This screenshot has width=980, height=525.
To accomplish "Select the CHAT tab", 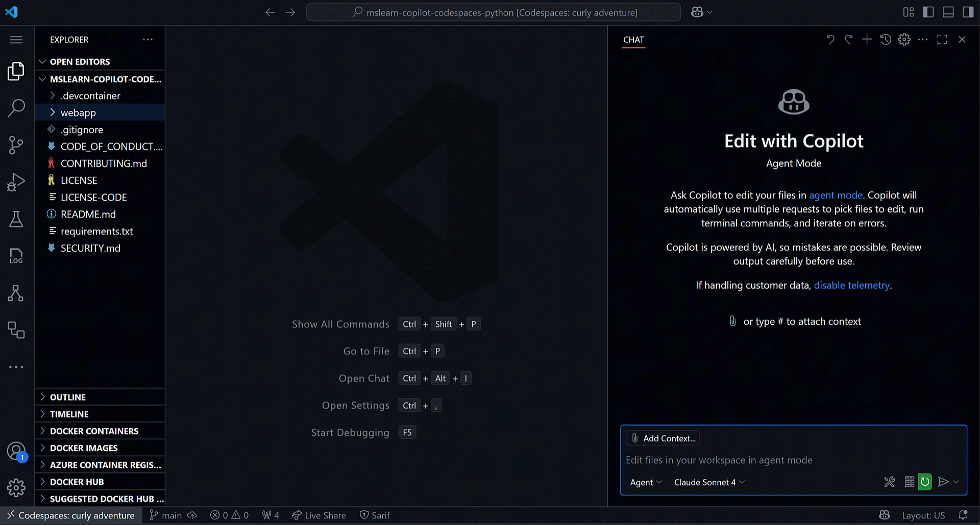I will tap(633, 40).
